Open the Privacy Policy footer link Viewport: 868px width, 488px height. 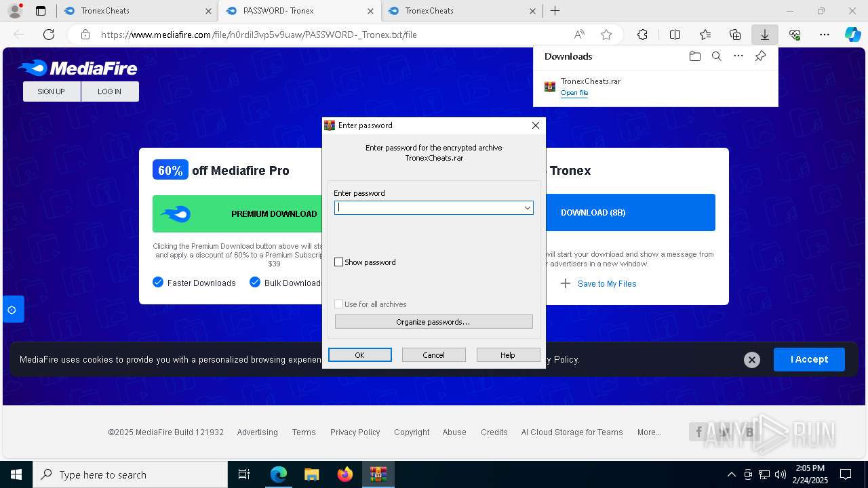(x=355, y=432)
